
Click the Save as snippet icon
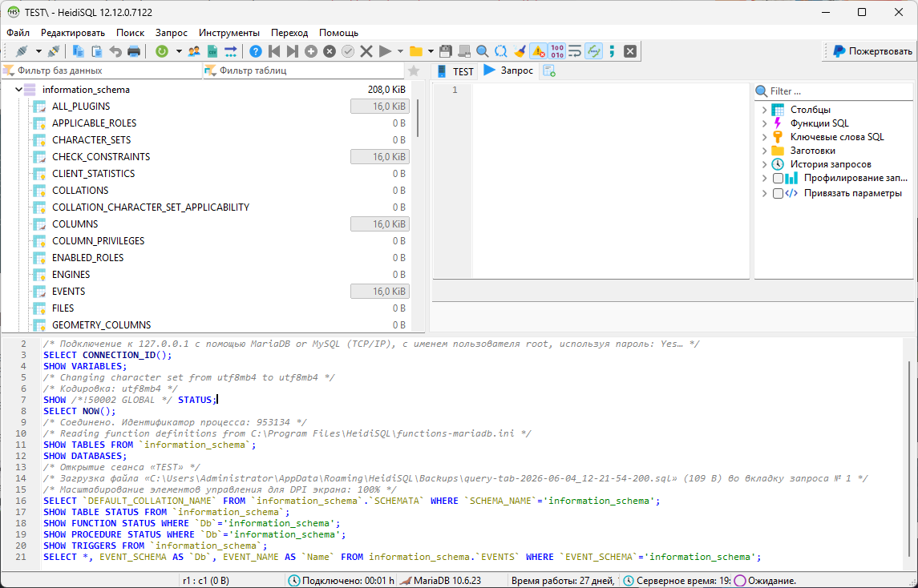click(463, 51)
